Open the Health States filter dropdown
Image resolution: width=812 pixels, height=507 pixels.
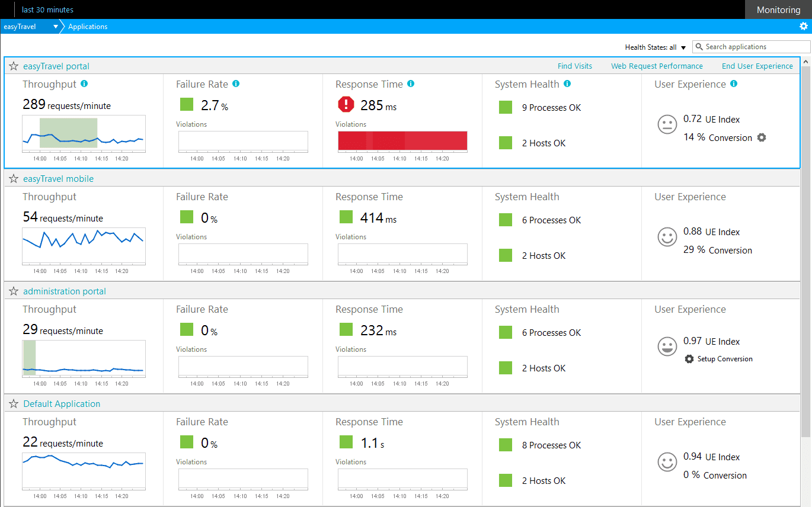(x=656, y=47)
